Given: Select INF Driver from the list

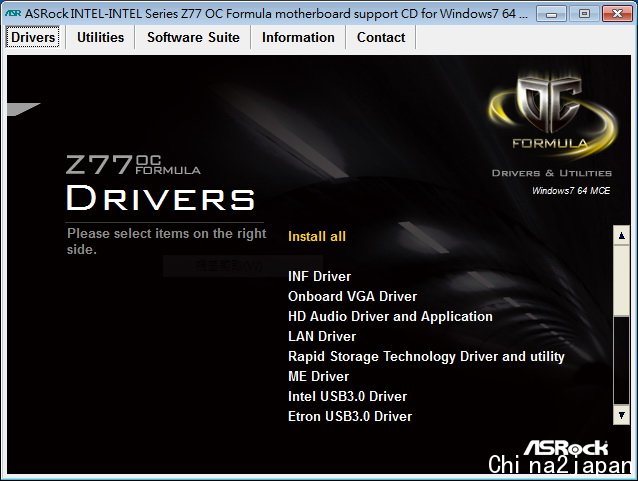Looking at the screenshot, I should [319, 276].
